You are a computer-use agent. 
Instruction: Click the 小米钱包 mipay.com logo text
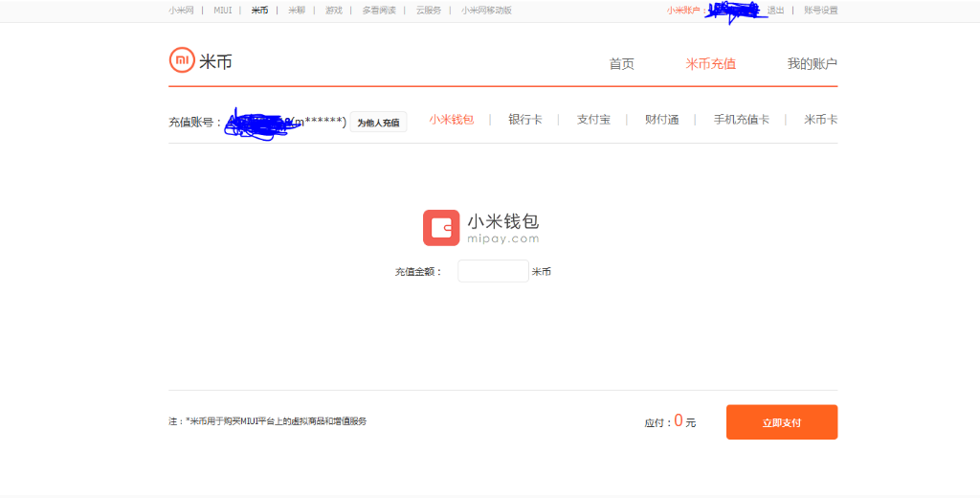pos(503,228)
